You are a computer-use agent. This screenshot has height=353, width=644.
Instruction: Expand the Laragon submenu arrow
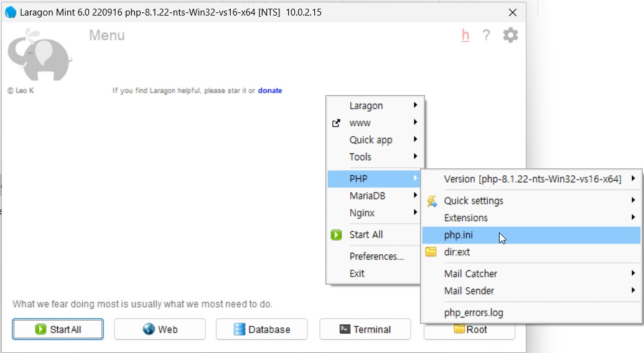coord(415,105)
